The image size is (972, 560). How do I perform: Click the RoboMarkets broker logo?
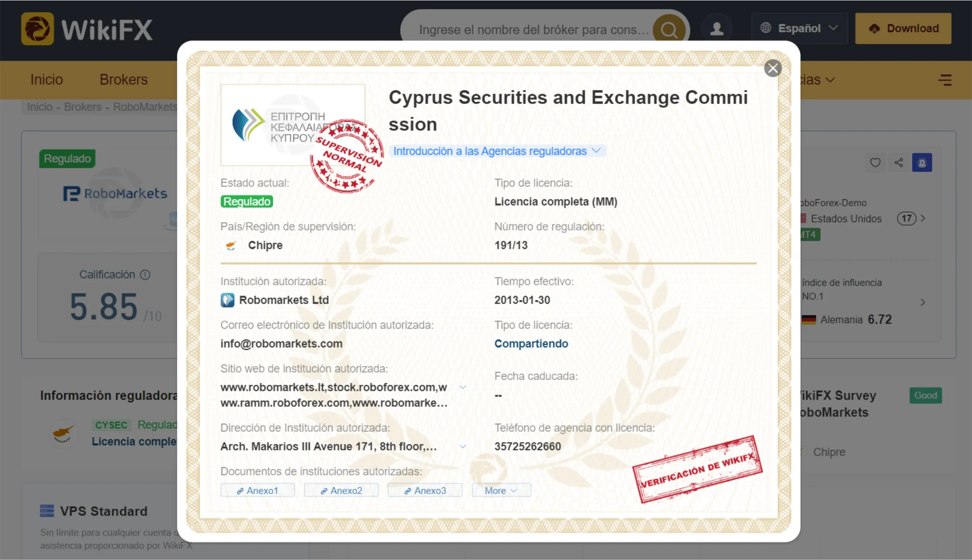point(115,193)
